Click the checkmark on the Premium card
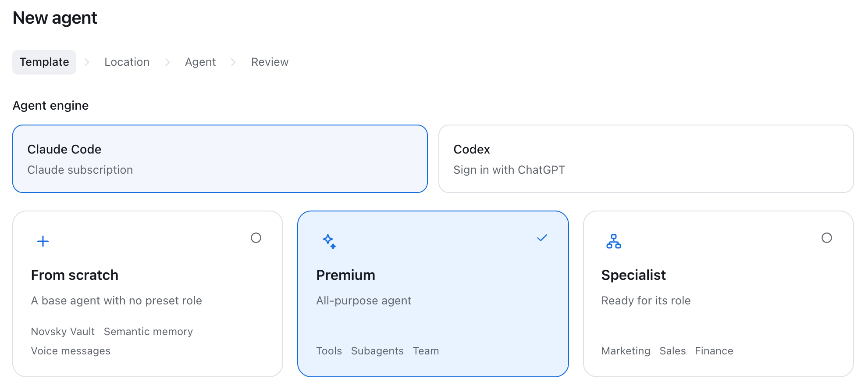The width and height of the screenshot is (868, 386). (x=542, y=238)
